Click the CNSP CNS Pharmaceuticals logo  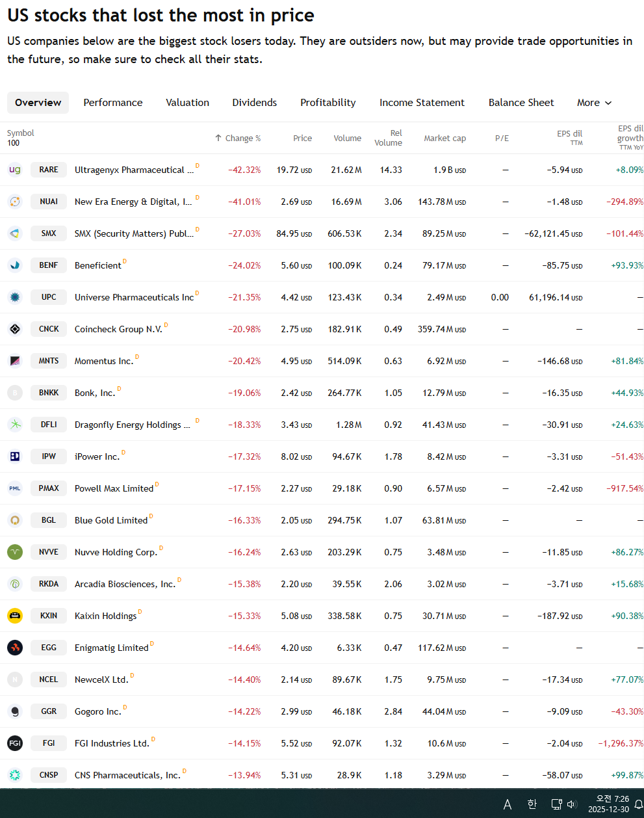point(15,775)
